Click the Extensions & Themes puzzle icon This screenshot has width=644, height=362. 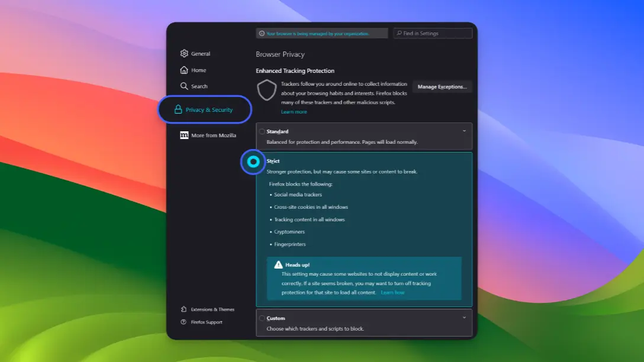click(182, 309)
